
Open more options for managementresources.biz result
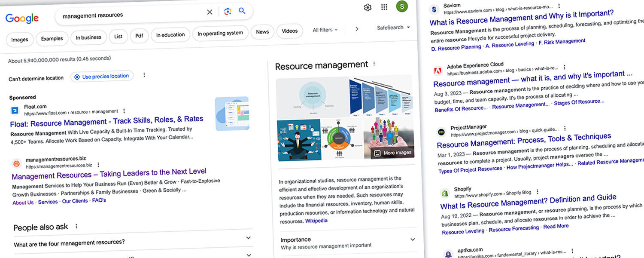98,165
